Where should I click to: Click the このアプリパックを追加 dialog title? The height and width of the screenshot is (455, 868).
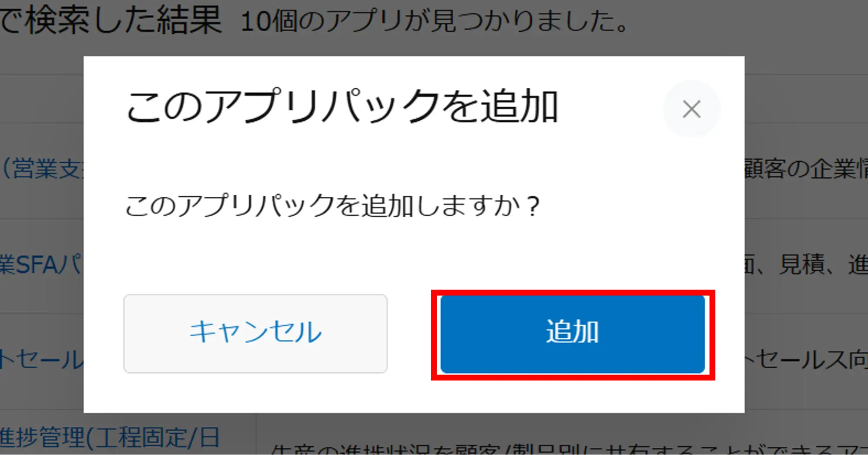tap(342, 106)
